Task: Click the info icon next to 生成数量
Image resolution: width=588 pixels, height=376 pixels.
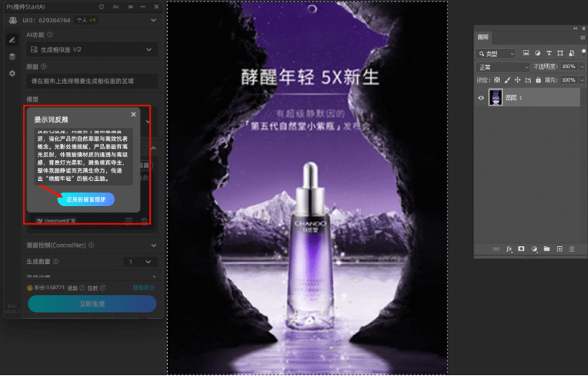Action: pyautogui.click(x=56, y=261)
